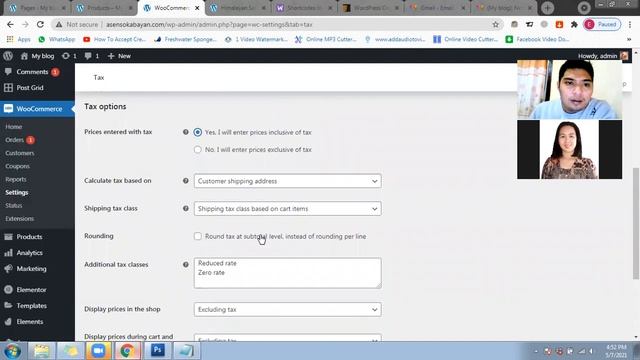Screen dimensions: 640x360
Task: Open the Calculate tax based on dropdown
Action: point(287,181)
